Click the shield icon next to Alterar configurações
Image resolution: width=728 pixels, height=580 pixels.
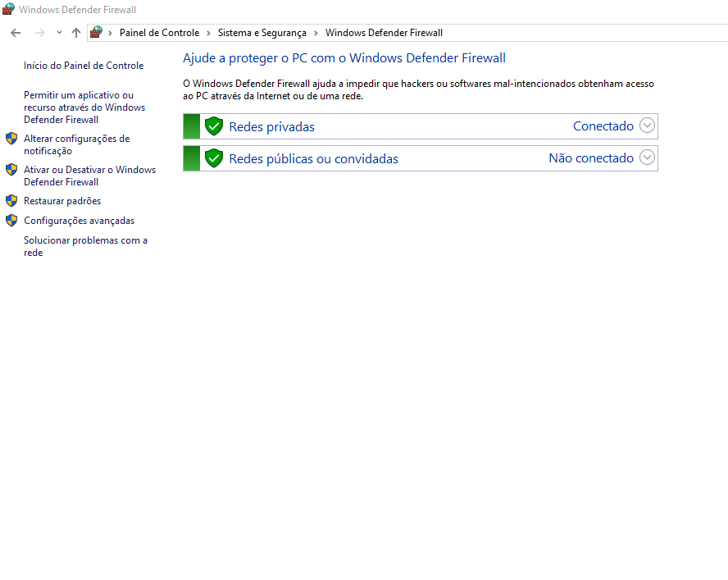click(11, 139)
